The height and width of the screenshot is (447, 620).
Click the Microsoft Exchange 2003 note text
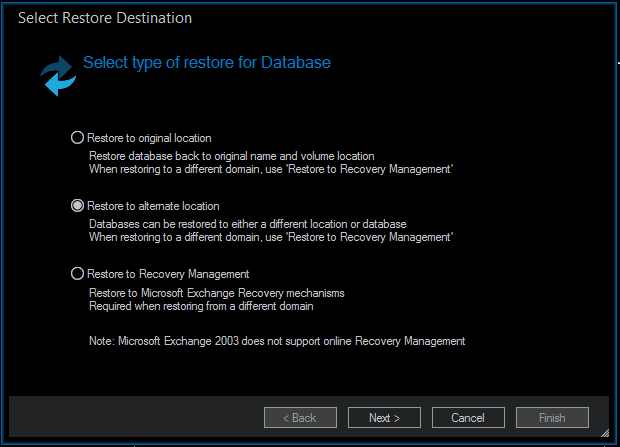point(277,341)
